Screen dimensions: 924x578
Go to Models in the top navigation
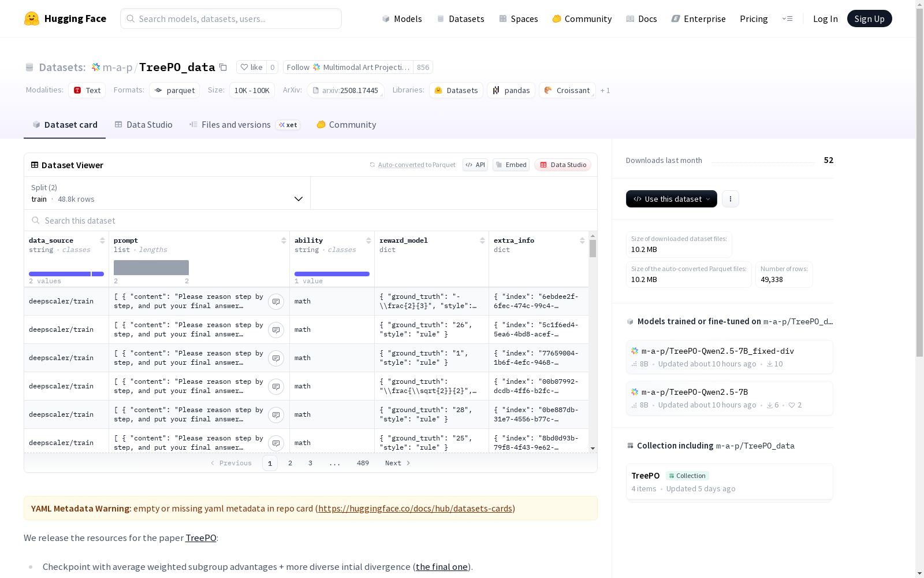[402, 18]
